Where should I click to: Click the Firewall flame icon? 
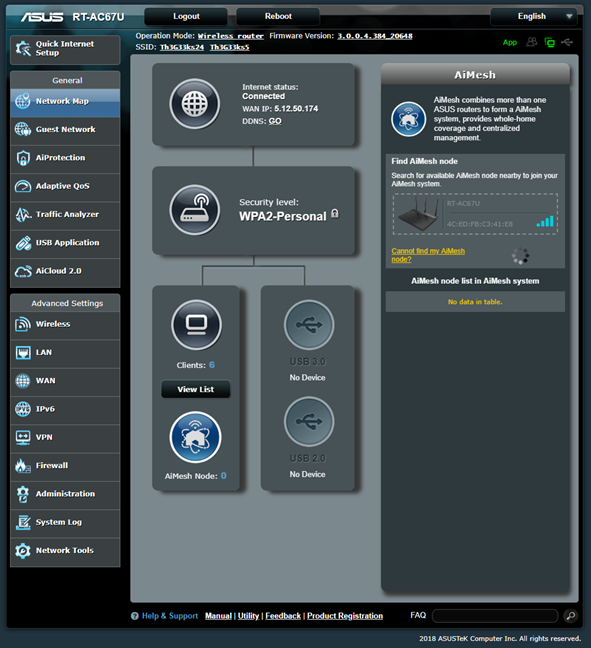pyautogui.click(x=23, y=466)
